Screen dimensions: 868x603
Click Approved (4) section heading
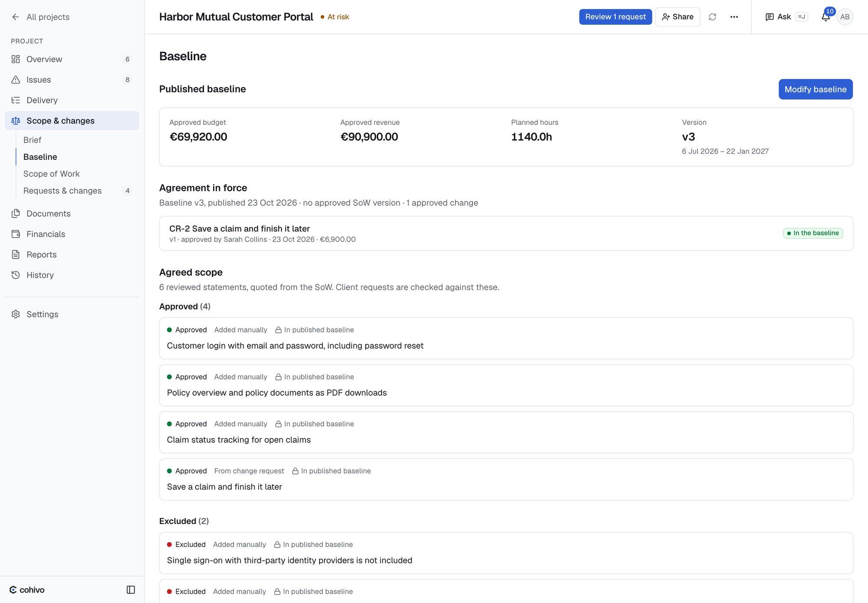pyautogui.click(x=185, y=306)
